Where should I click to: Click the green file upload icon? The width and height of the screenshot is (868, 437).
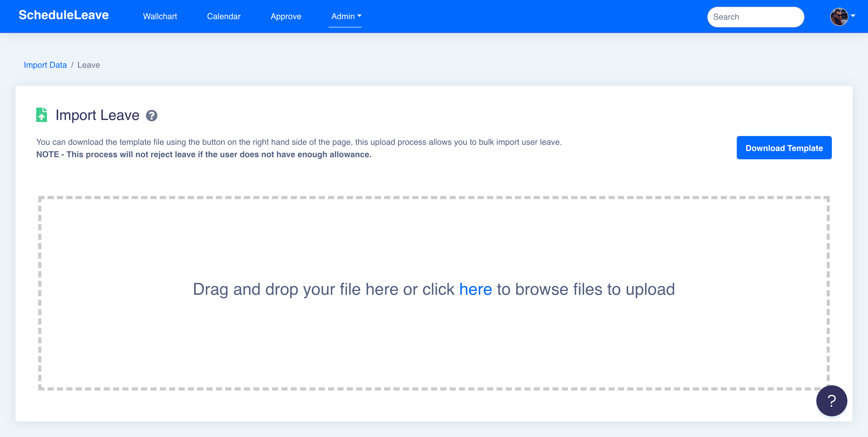pos(42,115)
